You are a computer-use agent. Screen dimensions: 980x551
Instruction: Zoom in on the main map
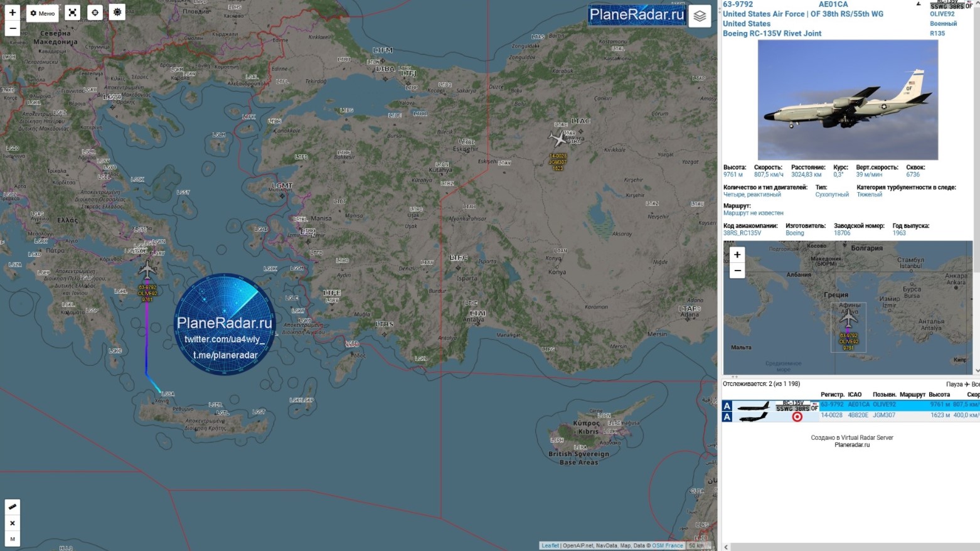[x=13, y=13]
